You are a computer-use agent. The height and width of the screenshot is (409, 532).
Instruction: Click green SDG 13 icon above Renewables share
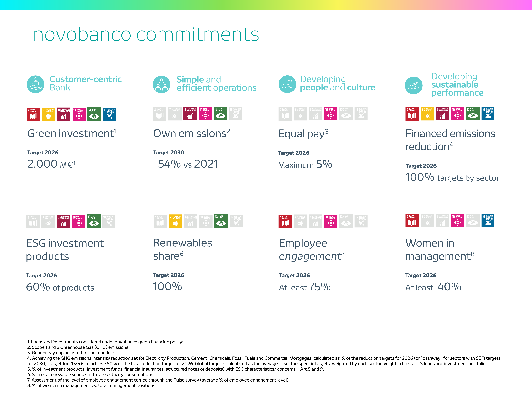pyautogui.click(x=221, y=221)
